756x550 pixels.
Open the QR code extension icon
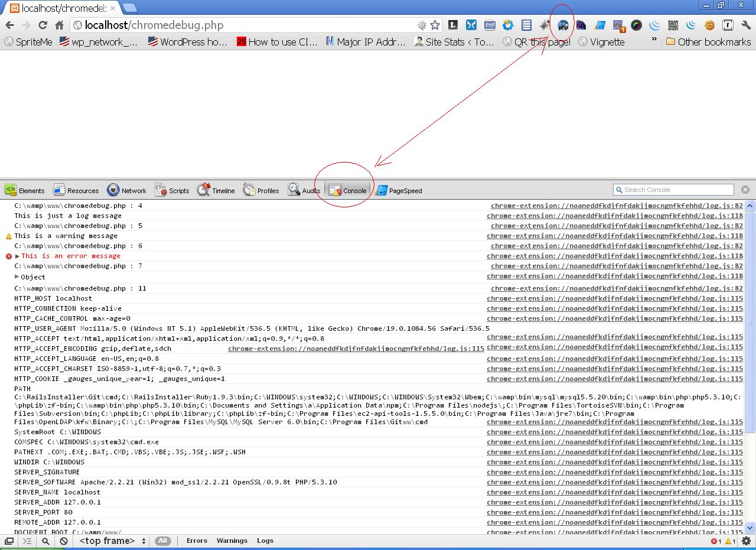point(673,25)
